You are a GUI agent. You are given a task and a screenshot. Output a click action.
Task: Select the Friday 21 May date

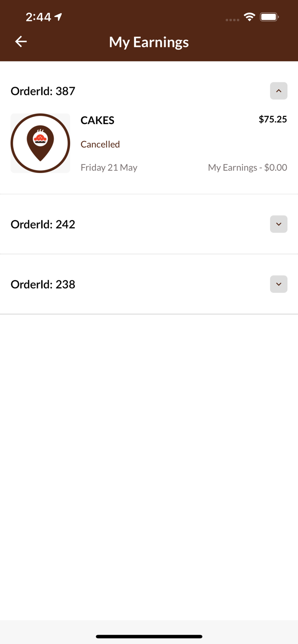(109, 167)
